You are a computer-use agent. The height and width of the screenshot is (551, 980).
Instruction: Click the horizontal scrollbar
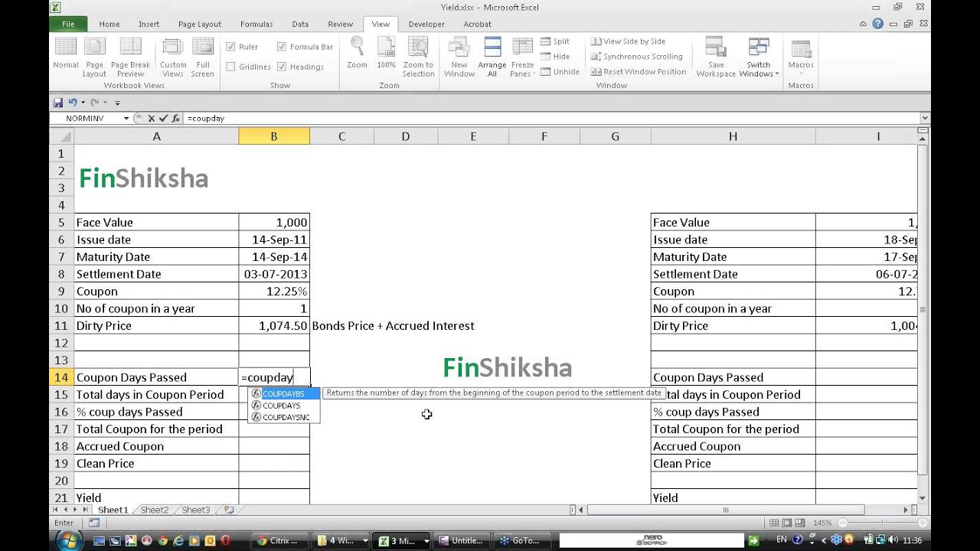(726, 510)
